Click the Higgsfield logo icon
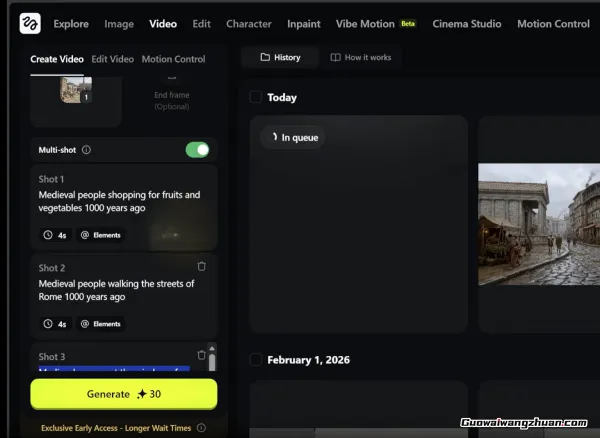The image size is (600, 438). pos(30,23)
